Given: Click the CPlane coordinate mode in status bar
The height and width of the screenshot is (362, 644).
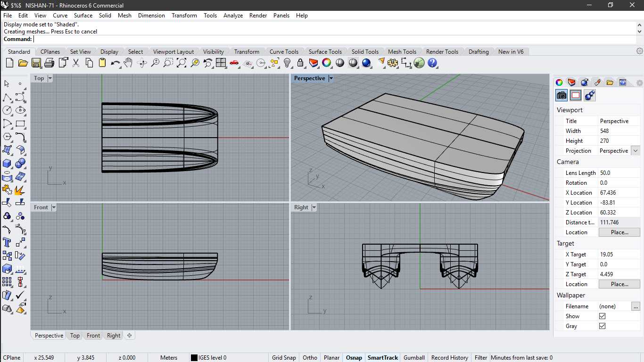Looking at the screenshot, I should [x=12, y=358].
